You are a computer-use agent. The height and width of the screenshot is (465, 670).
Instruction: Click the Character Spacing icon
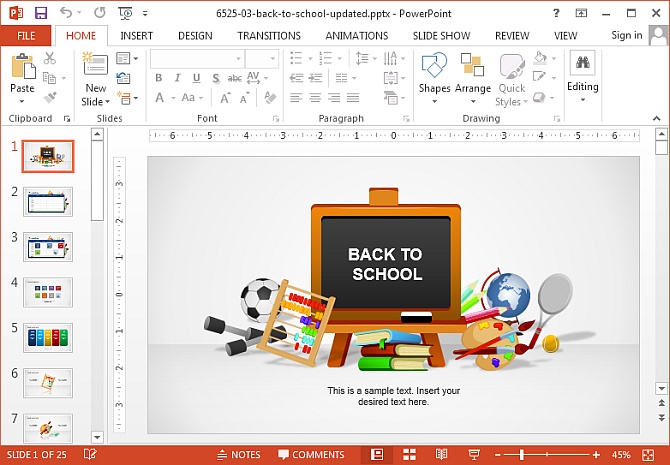tap(253, 78)
